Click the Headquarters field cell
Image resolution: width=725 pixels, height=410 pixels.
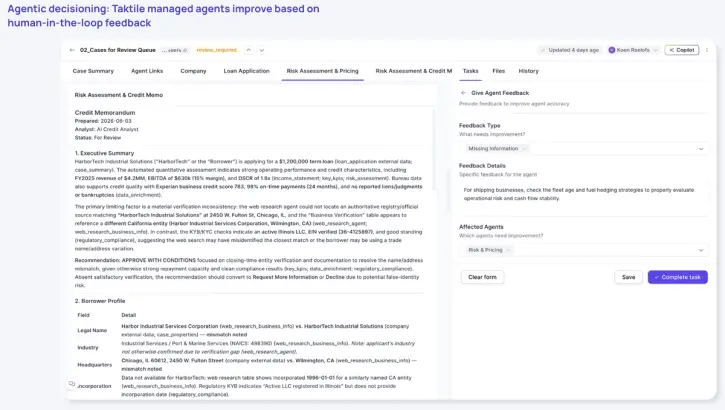(x=95, y=365)
